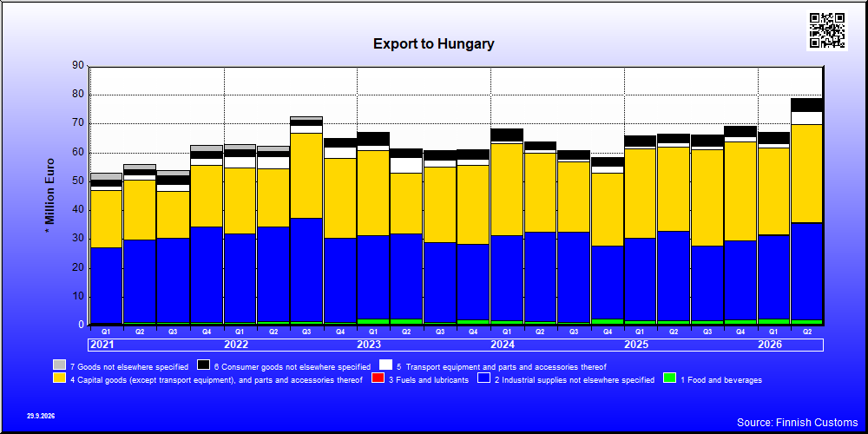The image size is (868, 434).
Task: Click the 2026 Q2 bar's yellow capital goods segment
Action: point(806,174)
